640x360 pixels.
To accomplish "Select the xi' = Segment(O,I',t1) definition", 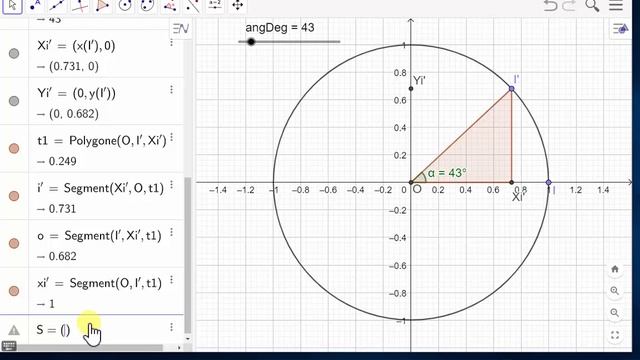I will point(99,283).
